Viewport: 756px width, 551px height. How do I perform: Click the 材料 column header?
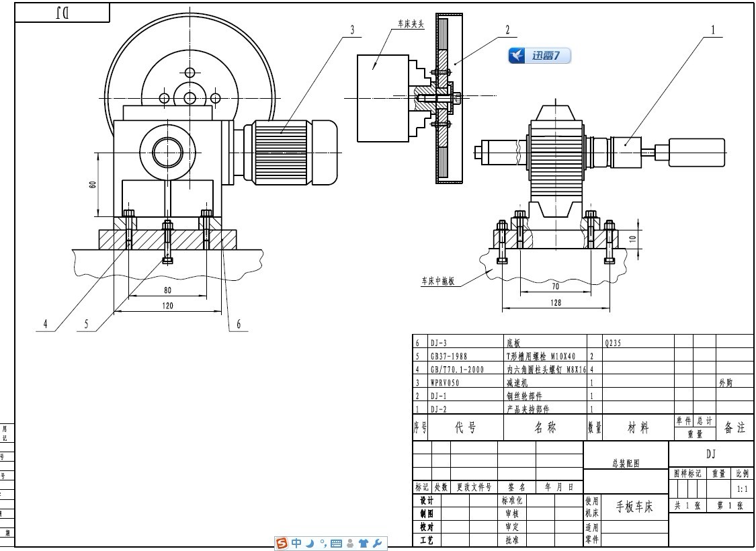point(638,427)
